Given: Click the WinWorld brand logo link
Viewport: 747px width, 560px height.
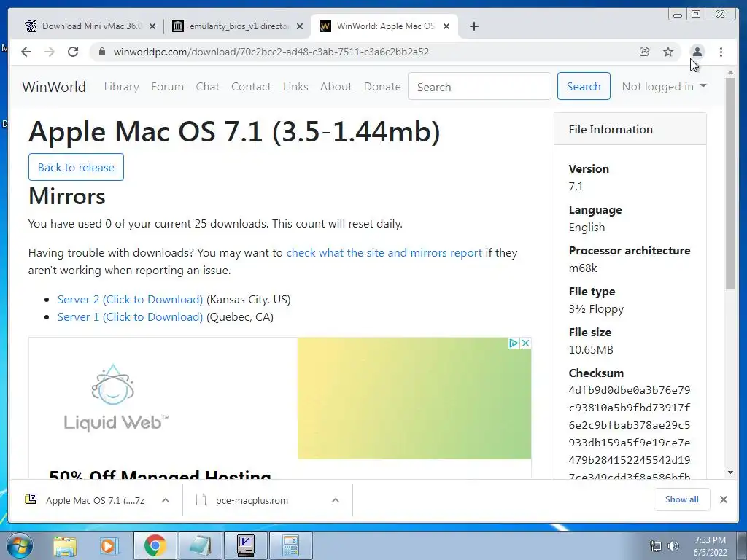Looking at the screenshot, I should pyautogui.click(x=54, y=87).
